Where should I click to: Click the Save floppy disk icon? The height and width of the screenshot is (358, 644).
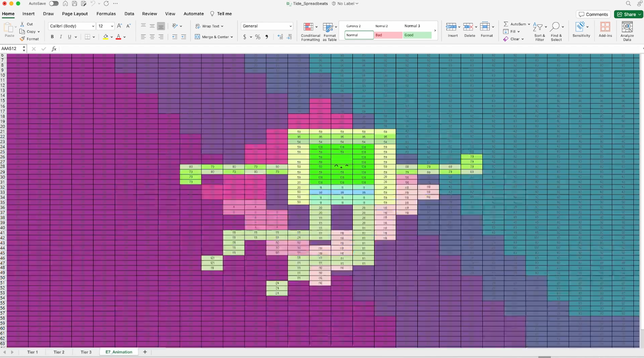(x=75, y=3)
